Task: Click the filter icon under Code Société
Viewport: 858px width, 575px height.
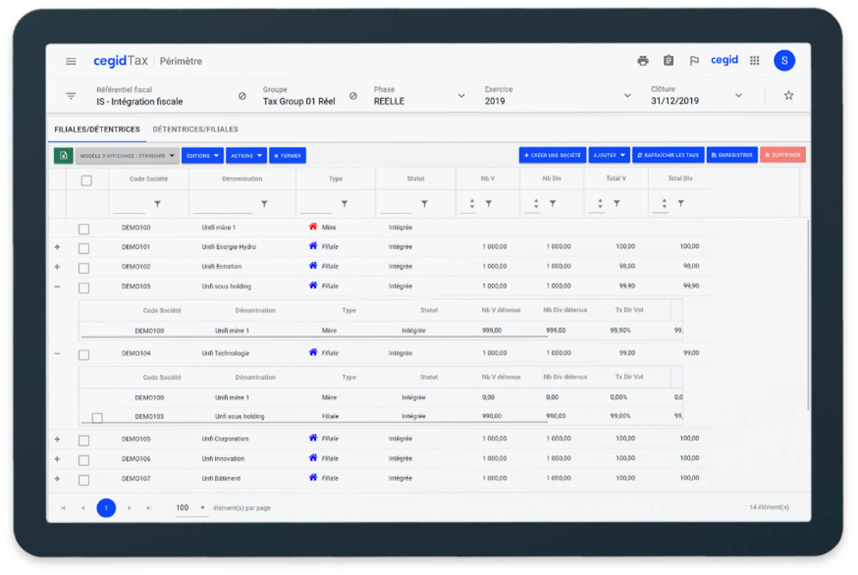Action: coord(157,204)
